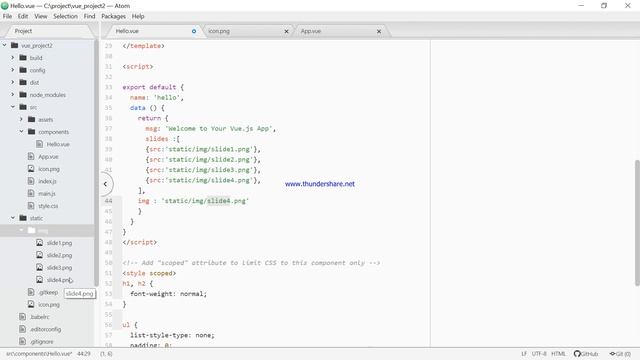Image resolution: width=640 pixels, height=360 pixels.
Task: Click the main.js file icon
Action: 31,193
